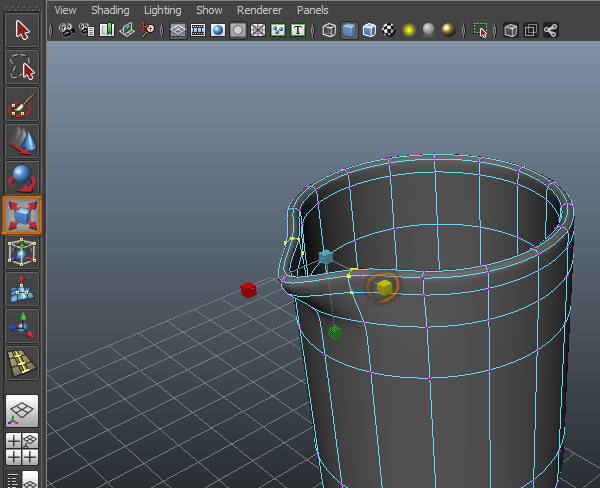Toggle the safe title overlay
The height and width of the screenshot is (488, 600).
click(x=298, y=30)
